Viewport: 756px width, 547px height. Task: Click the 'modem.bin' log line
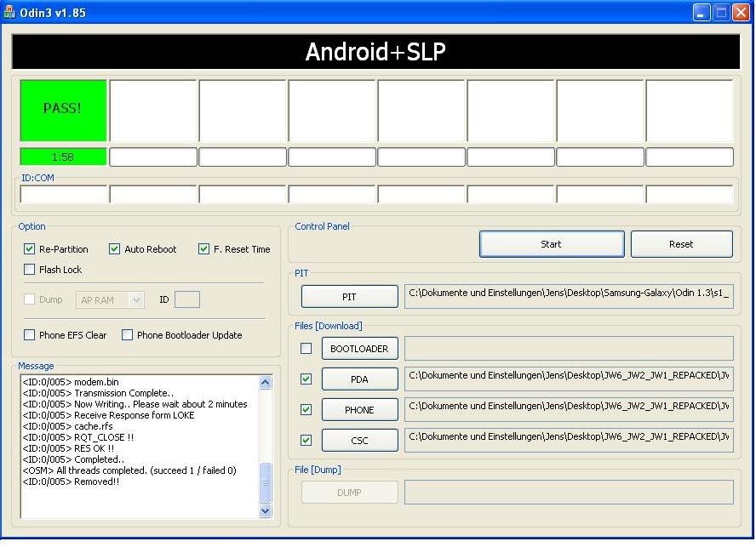[71, 382]
